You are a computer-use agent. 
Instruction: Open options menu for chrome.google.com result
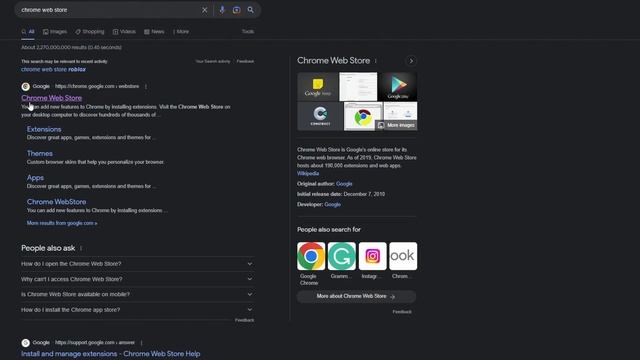tap(146, 87)
